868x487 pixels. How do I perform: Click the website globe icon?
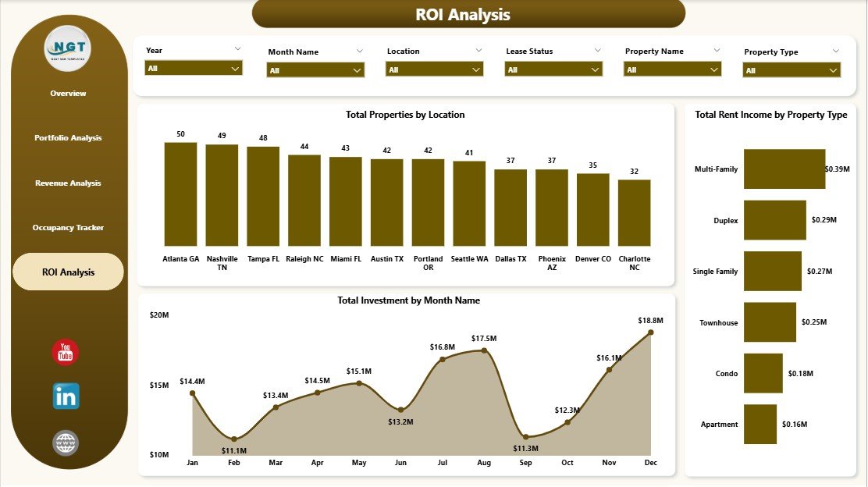(67, 443)
